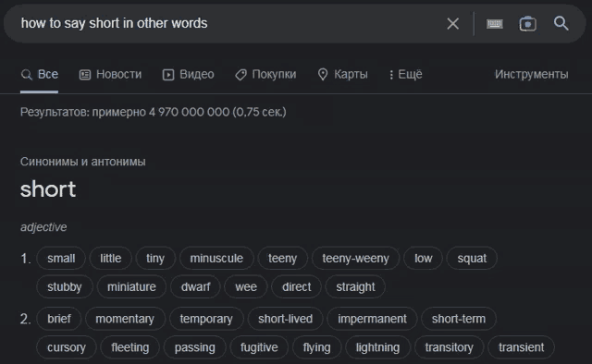Click the short-lived synonym chip

point(285,319)
